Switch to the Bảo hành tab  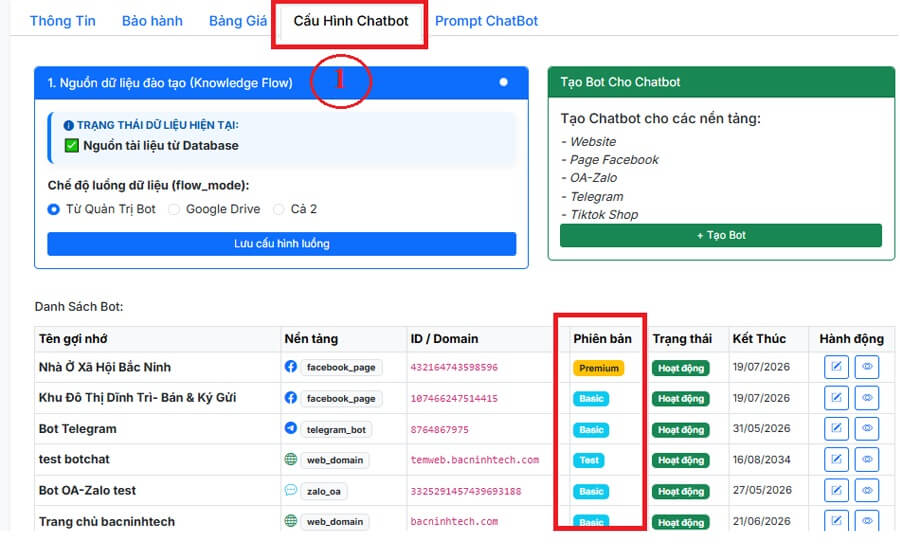(152, 21)
